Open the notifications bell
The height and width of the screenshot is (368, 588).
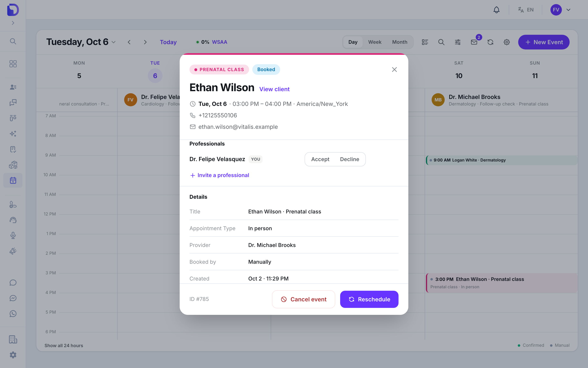(496, 10)
